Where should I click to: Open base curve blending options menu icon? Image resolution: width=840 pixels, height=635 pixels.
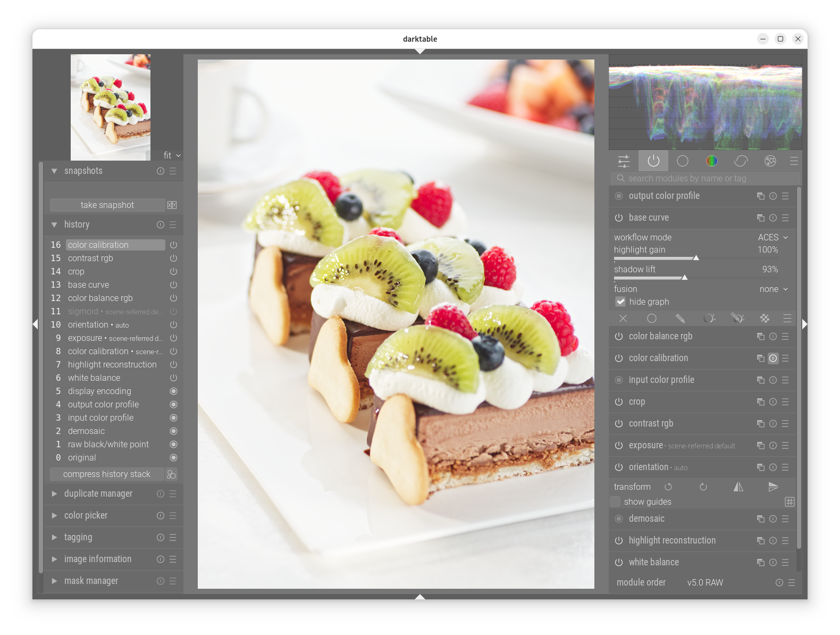click(787, 319)
